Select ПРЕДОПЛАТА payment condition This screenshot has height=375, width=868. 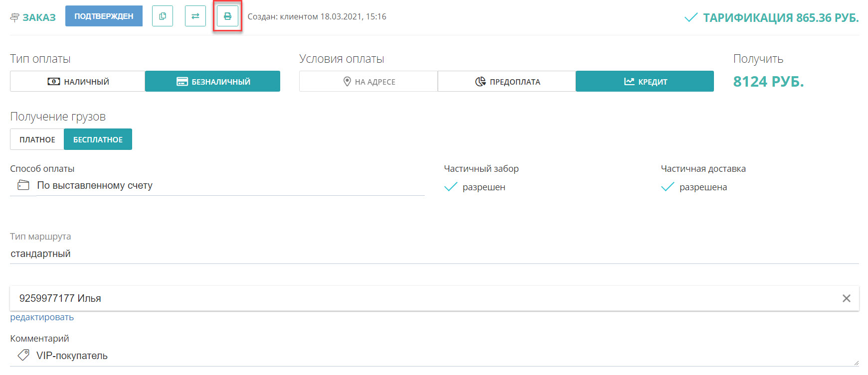(x=507, y=81)
